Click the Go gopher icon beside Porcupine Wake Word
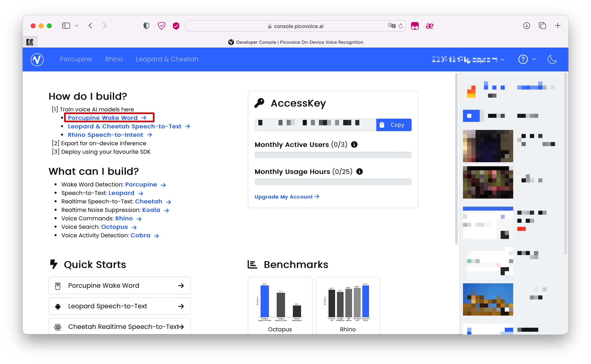591x364 pixels. click(58, 286)
